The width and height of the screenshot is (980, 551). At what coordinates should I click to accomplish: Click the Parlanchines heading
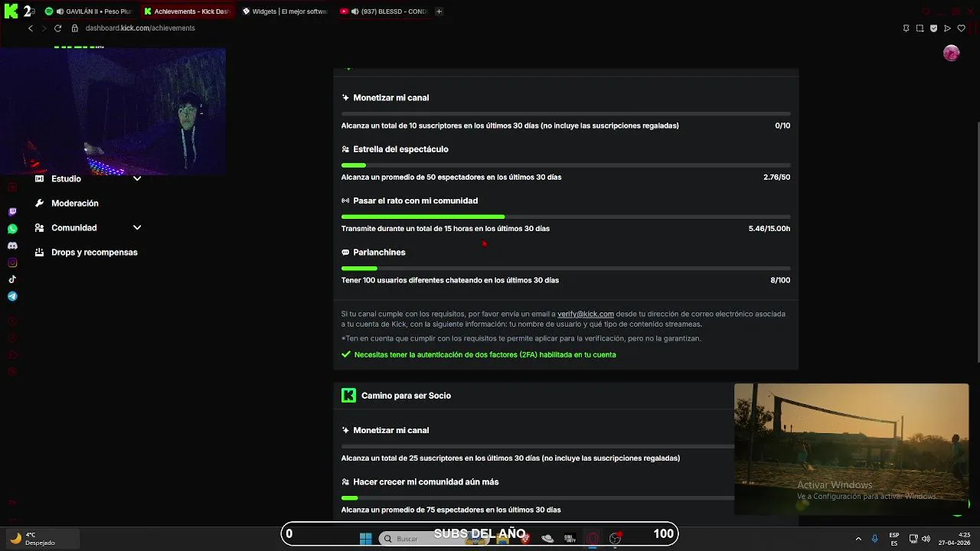click(x=379, y=253)
